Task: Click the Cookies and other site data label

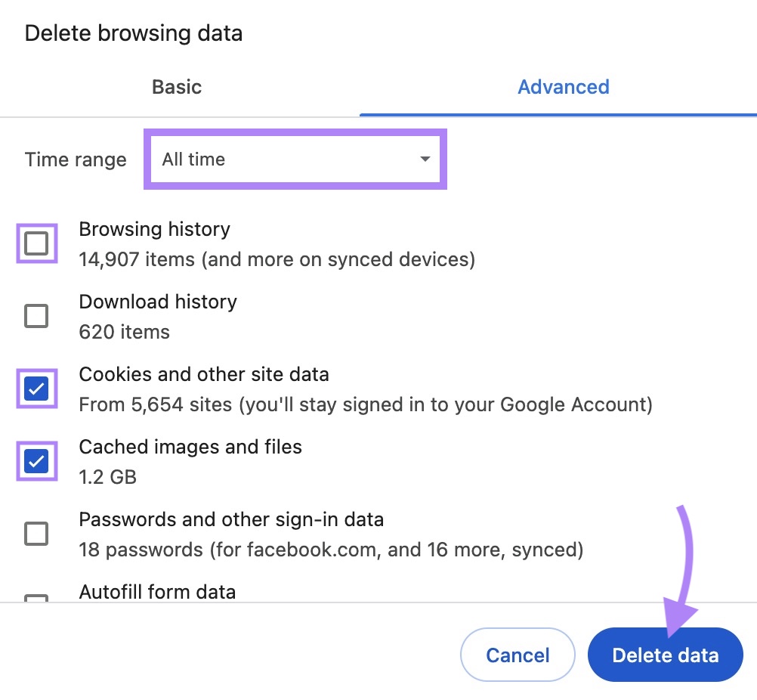Action: click(x=204, y=374)
